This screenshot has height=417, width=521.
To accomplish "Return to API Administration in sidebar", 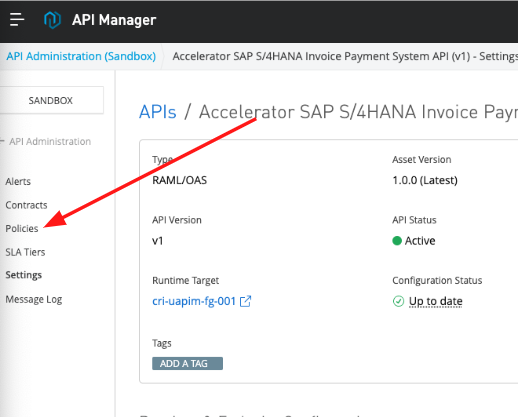I will click(x=50, y=141).
